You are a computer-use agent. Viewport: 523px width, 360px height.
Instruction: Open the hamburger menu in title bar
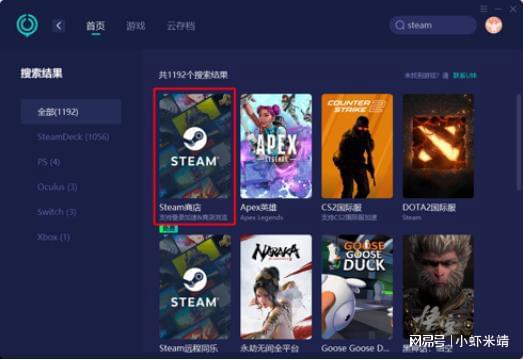click(484, 9)
